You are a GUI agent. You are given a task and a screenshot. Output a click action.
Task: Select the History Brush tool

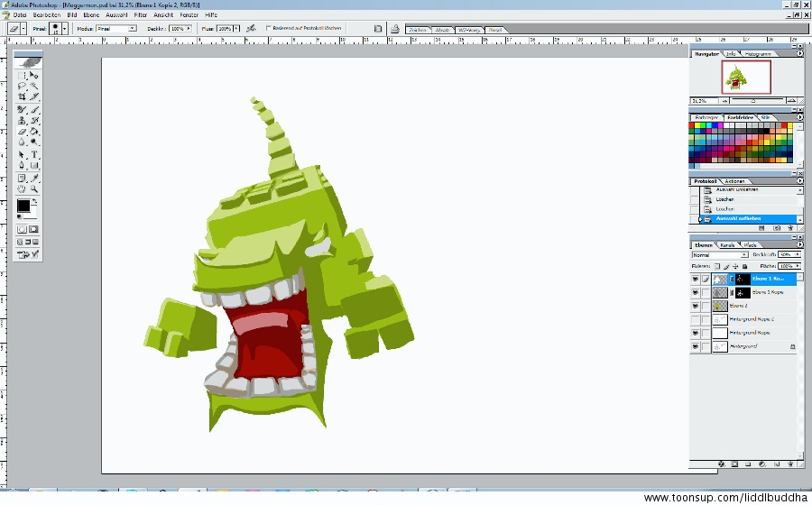click(x=34, y=121)
